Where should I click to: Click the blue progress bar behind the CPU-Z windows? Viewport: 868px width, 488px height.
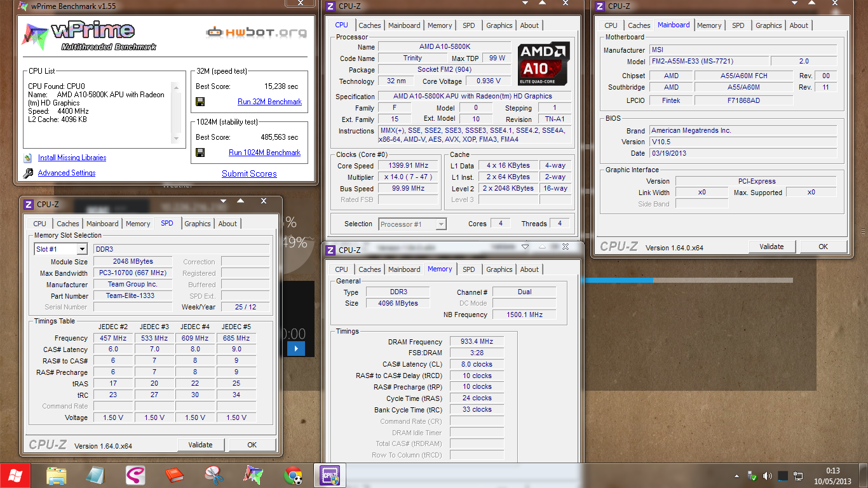617,280
